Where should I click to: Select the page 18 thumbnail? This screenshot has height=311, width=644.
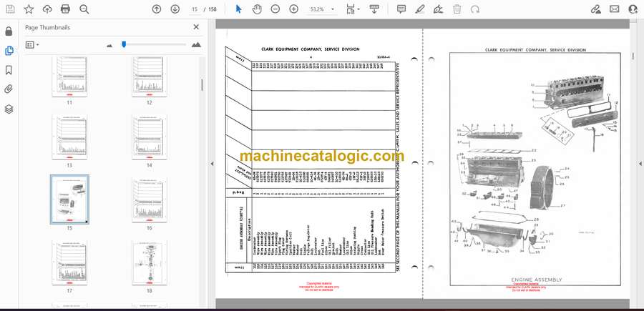(149, 263)
